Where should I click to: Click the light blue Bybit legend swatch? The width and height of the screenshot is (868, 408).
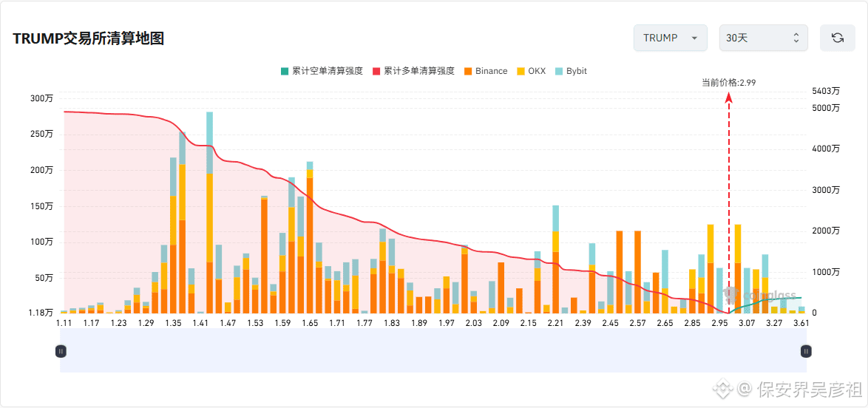pos(559,71)
